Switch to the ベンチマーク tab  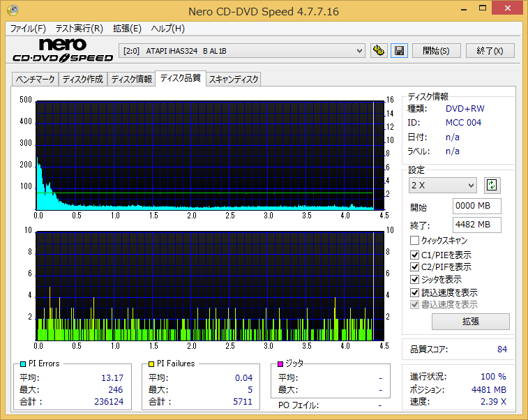35,79
